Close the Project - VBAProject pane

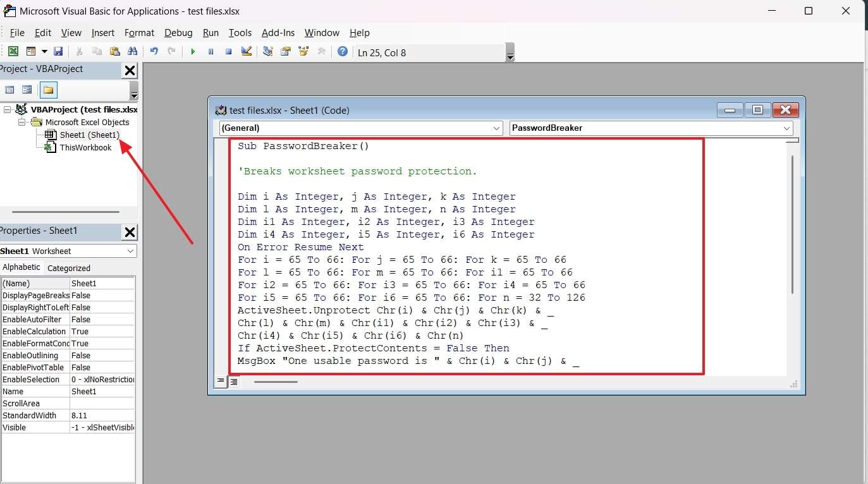pos(129,70)
